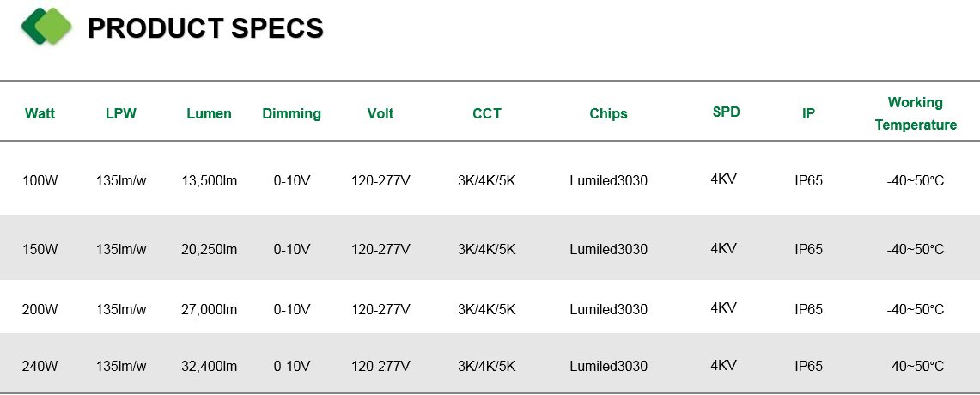
Task: Click the IP column header
Action: click(x=808, y=113)
